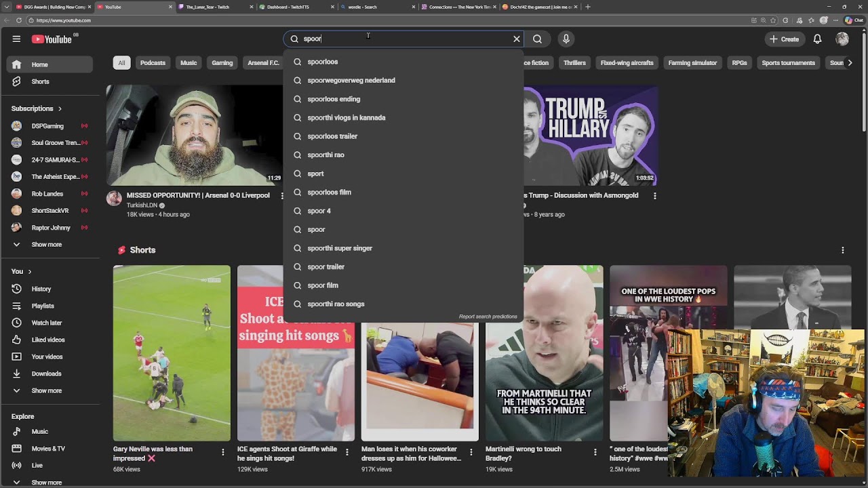Click the page vertical scrollbar
Viewport: 868px width, 488px height.
(x=864, y=81)
